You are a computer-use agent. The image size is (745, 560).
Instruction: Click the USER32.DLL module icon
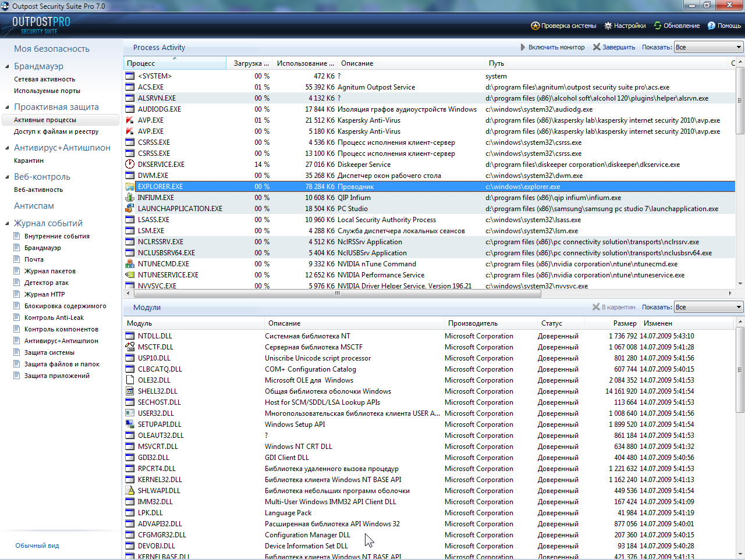pyautogui.click(x=130, y=413)
